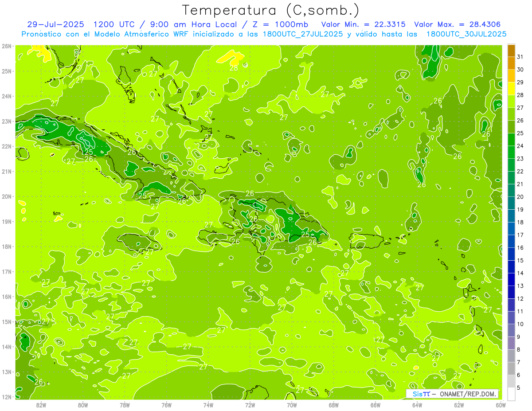The height and width of the screenshot is (411, 532).
Task: Click the "64W" longitude axis label
Action: point(417,405)
